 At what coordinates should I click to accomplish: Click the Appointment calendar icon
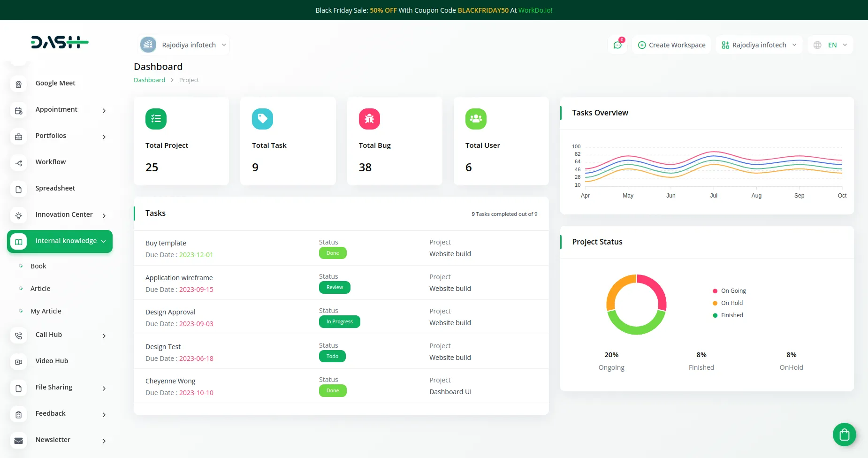19,110
